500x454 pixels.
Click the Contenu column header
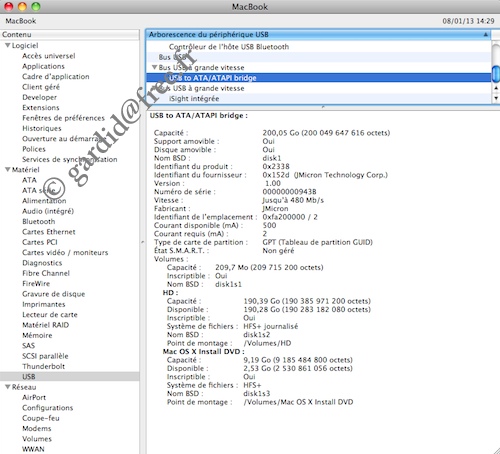[x=70, y=34]
